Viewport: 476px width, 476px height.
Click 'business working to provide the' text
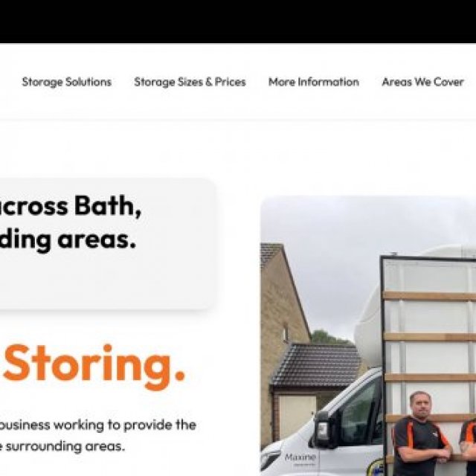click(x=97, y=425)
